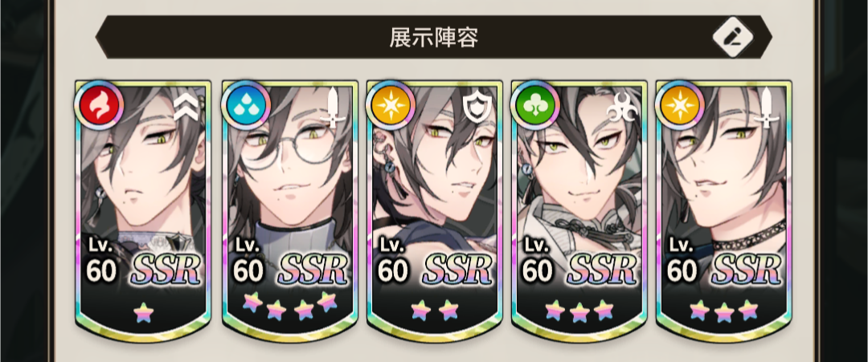Click the Lv. 60 label on the first card
Image resolution: width=868 pixels, height=362 pixels.
click(x=102, y=260)
